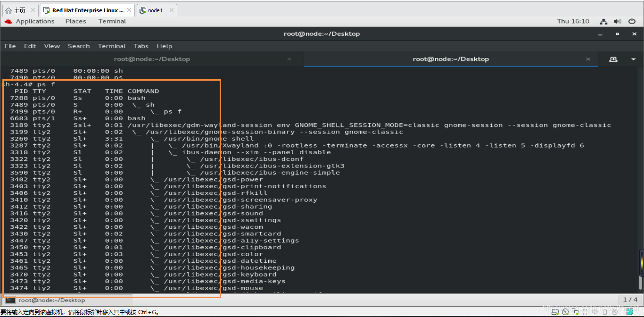Click the volume speaker icon in top bar
Screen dimensions: 644x317
coord(618,21)
